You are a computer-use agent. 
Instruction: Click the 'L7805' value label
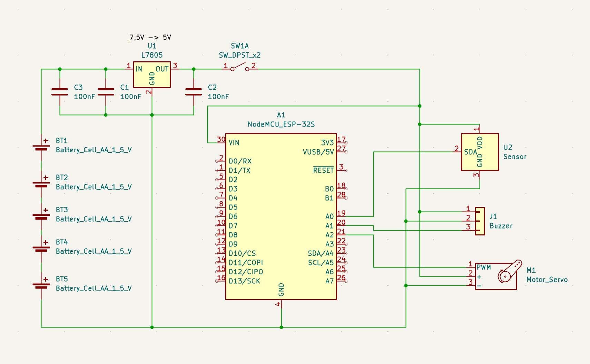point(152,55)
